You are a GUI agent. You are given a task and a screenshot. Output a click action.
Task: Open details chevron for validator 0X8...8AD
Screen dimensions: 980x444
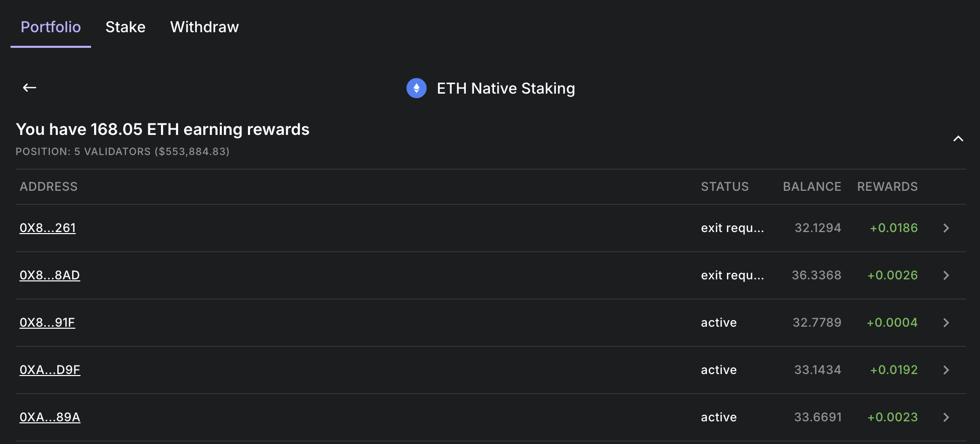946,275
